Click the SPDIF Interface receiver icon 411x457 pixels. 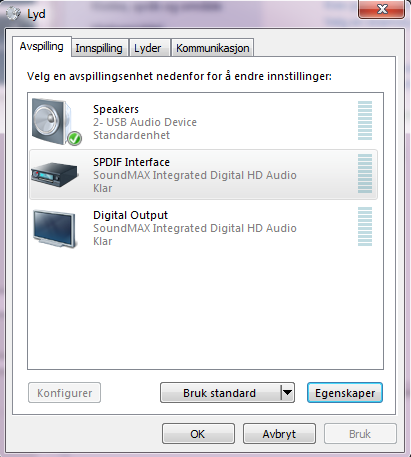coord(54,174)
